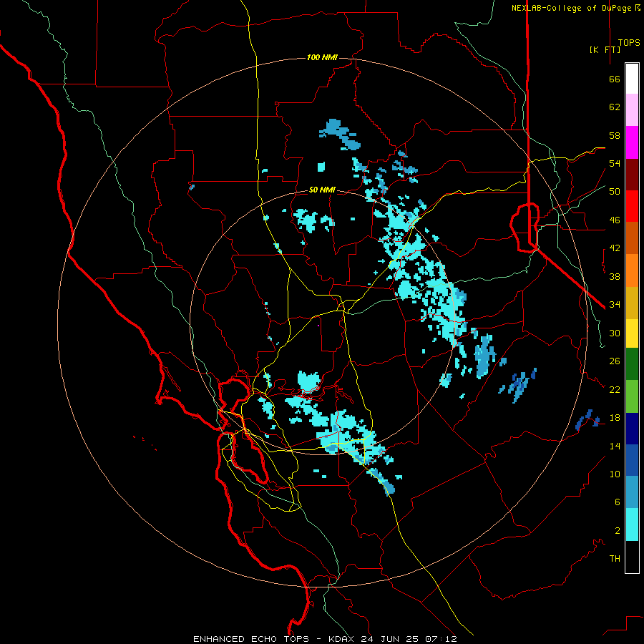Click the TOPS legend title
644x644 pixels.
[x=629, y=42]
